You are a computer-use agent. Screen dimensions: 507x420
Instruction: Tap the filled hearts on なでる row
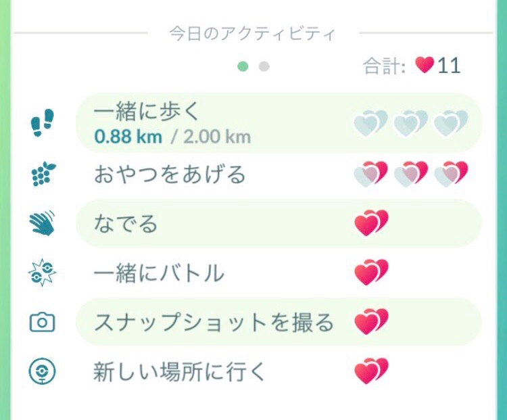click(371, 223)
